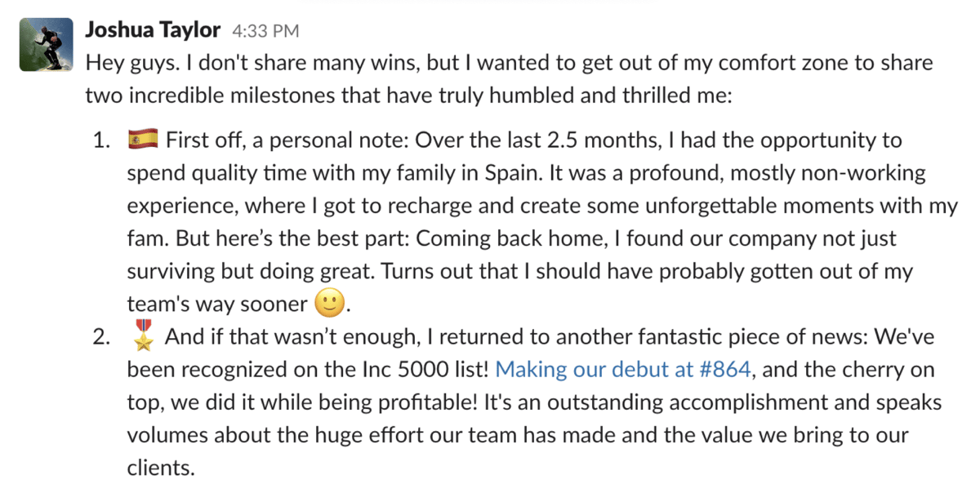Screen dimensions: 980x489
Task: Open the Making our debut at #864 link
Action: pyautogui.click(x=623, y=369)
